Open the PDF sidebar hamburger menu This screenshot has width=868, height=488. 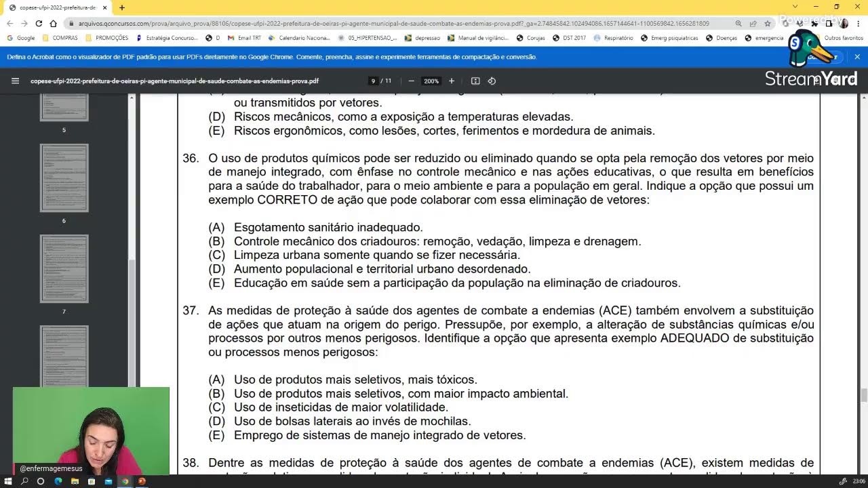15,81
